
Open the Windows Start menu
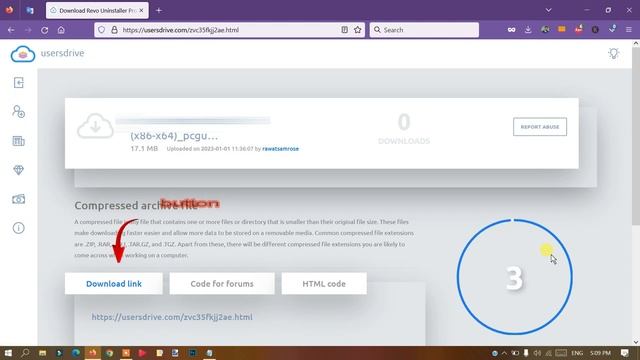click(x=8, y=353)
